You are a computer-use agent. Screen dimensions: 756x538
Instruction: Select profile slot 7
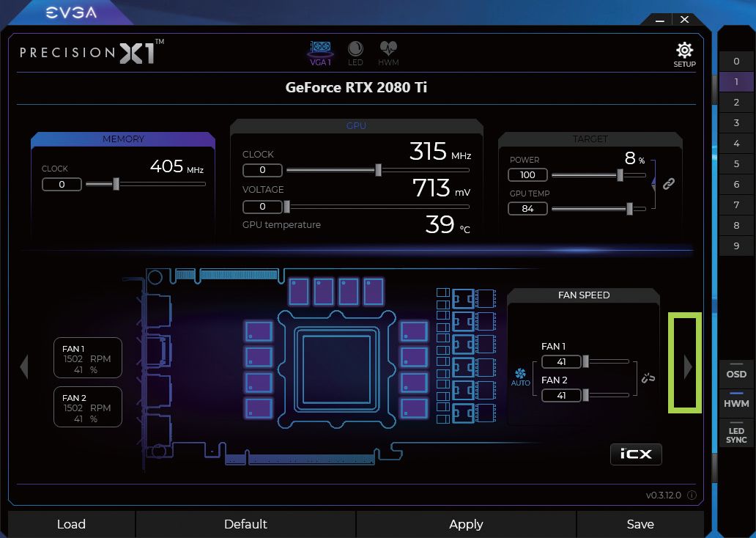click(x=735, y=204)
